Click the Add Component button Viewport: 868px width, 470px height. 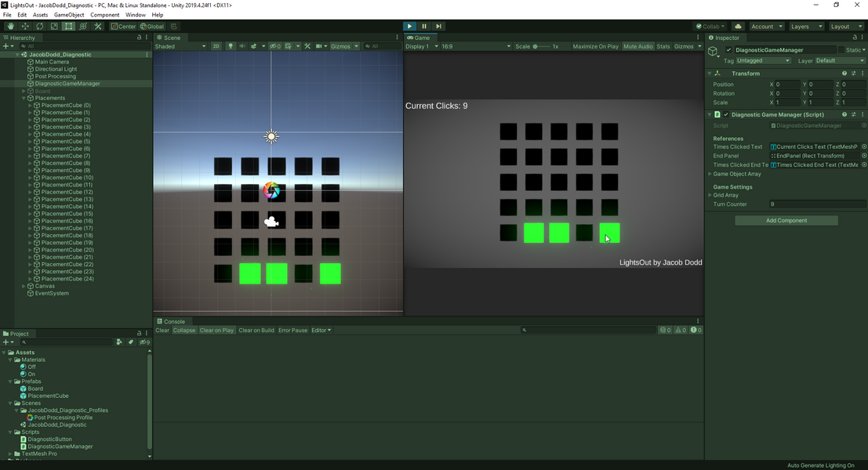(x=786, y=221)
